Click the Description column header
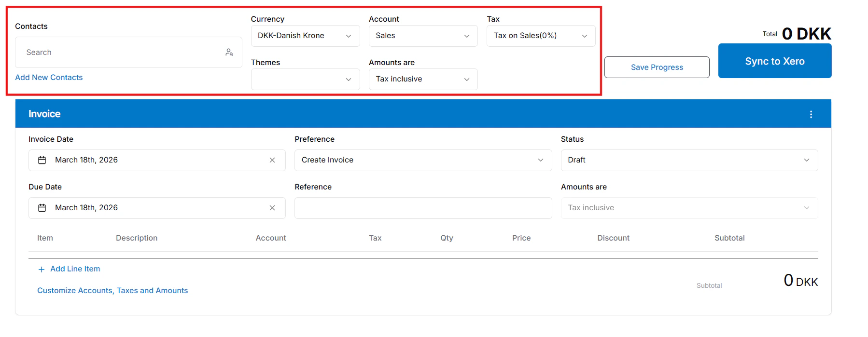 tap(137, 238)
